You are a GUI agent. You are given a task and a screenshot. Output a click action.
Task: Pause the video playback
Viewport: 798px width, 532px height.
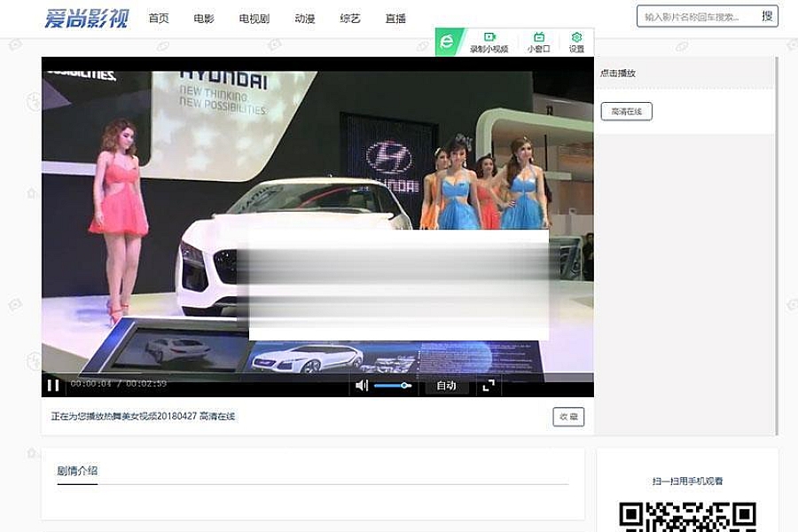point(53,386)
